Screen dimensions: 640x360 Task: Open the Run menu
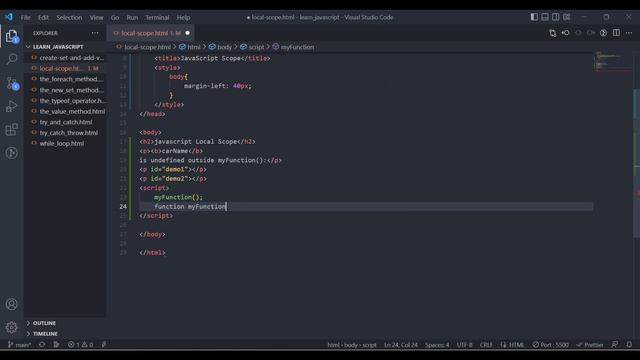point(132,18)
